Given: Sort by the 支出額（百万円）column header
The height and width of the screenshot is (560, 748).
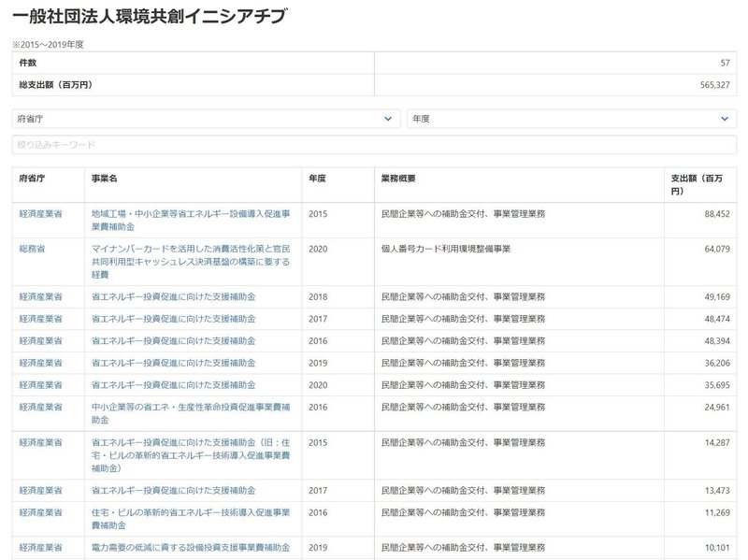Looking at the screenshot, I should pos(697,184).
